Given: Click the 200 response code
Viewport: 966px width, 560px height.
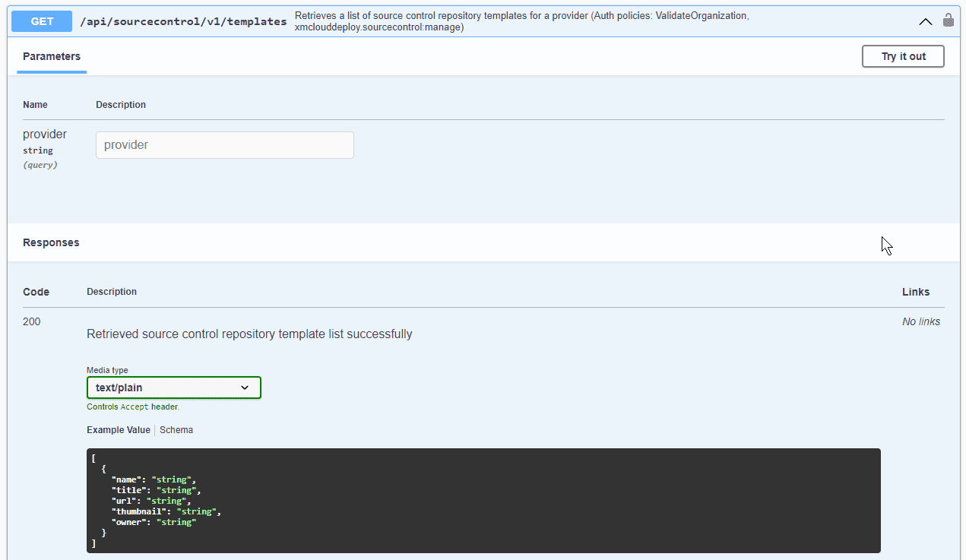Looking at the screenshot, I should 32,321.
